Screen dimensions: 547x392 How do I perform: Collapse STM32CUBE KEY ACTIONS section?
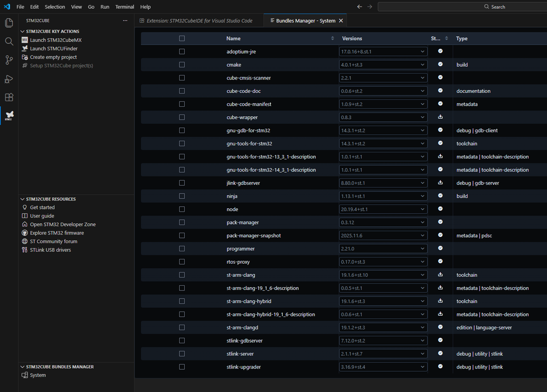pyautogui.click(x=52, y=31)
